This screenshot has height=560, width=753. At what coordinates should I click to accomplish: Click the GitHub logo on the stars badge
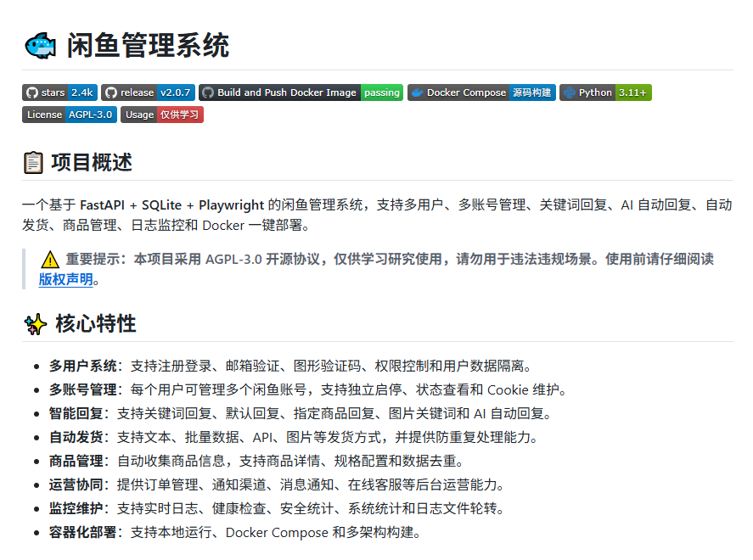tap(32, 92)
